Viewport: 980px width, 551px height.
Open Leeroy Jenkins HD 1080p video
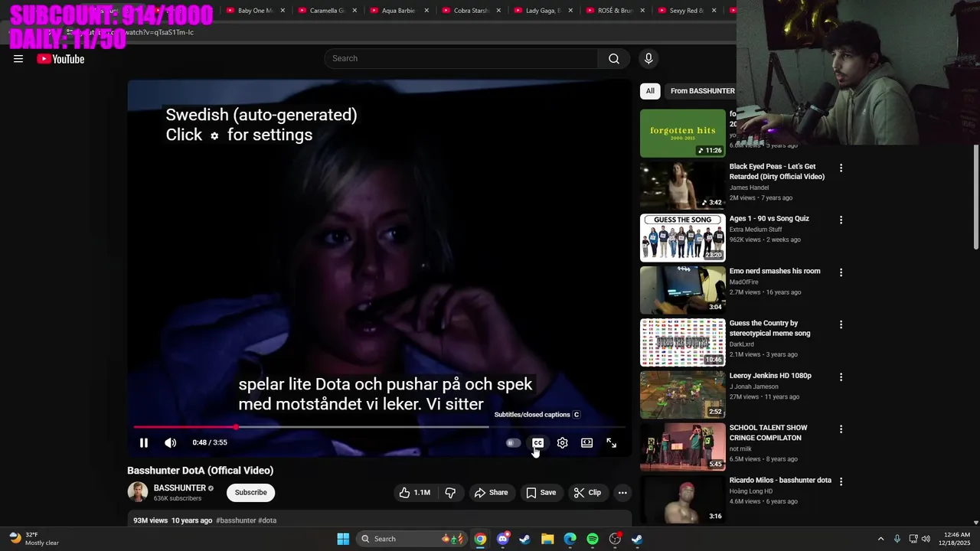pos(770,376)
